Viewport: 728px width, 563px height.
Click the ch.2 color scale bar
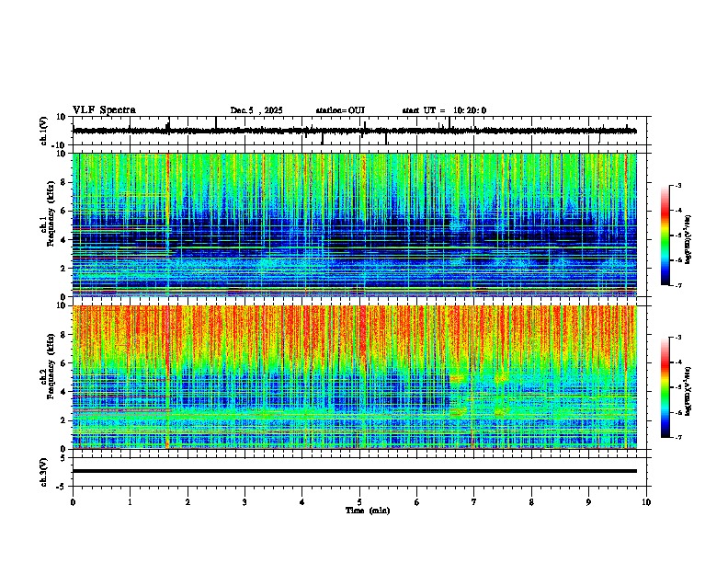coord(665,387)
